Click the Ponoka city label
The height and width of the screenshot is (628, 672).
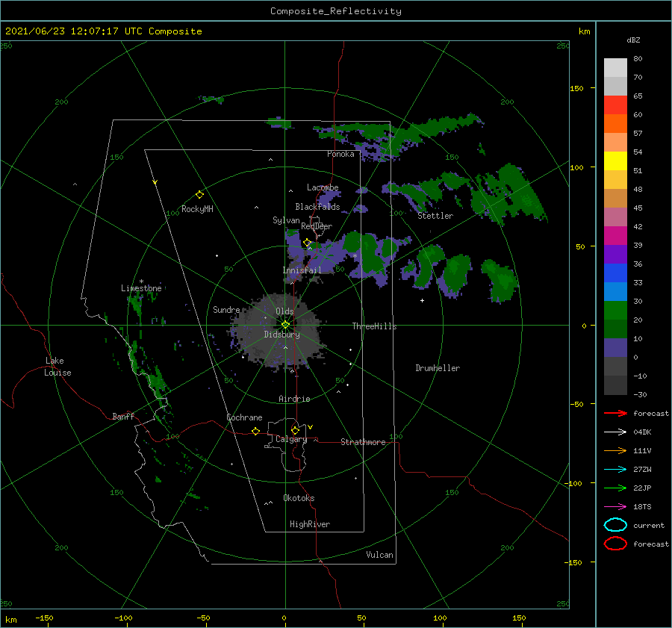[x=340, y=155]
